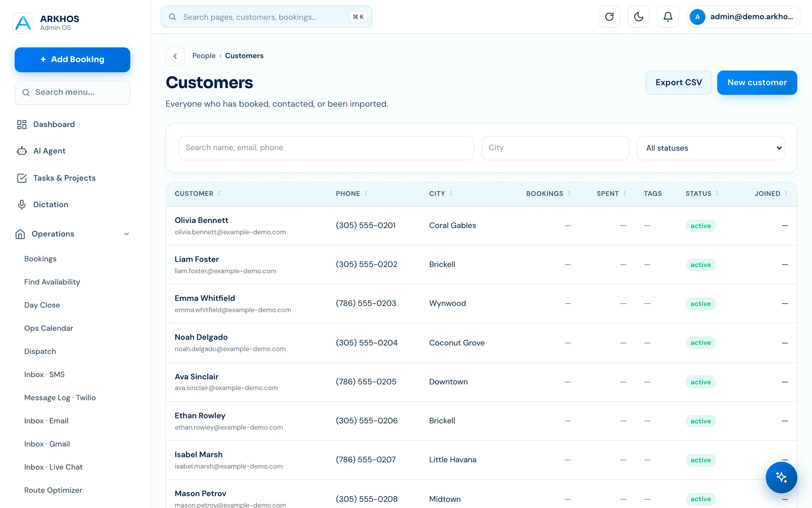This screenshot has width=812, height=508.
Task: Open Ops Calendar
Action: click(x=49, y=328)
